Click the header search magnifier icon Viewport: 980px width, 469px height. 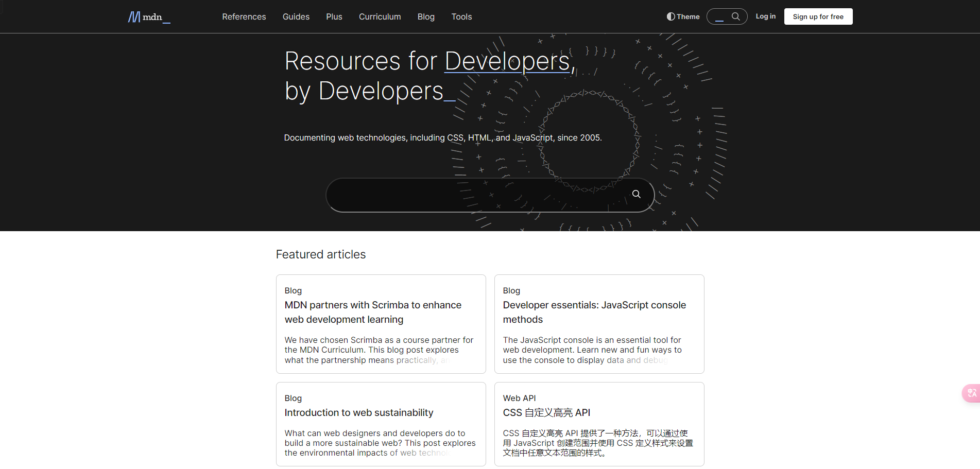point(736,16)
